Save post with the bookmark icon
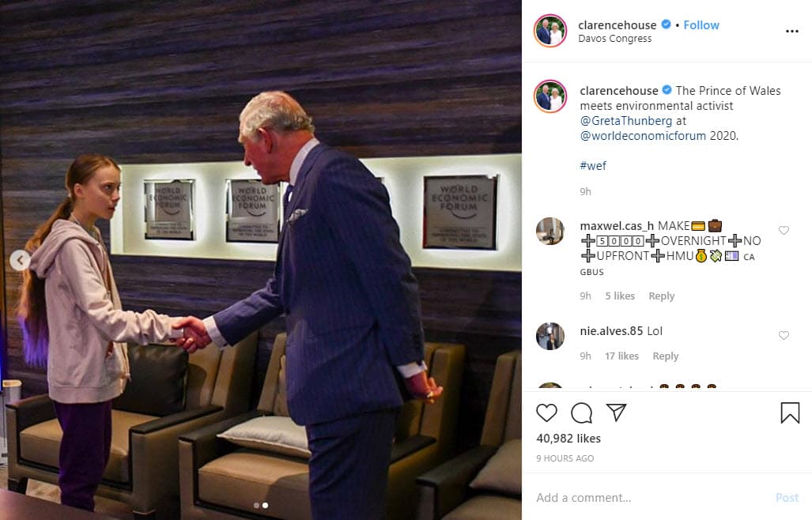Screen dimensions: 812x520 point(790,413)
